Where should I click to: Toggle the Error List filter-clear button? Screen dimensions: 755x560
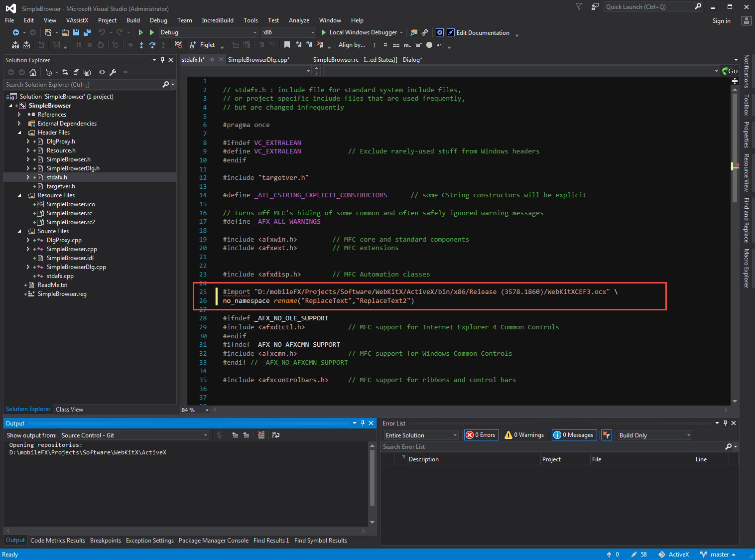click(x=606, y=435)
